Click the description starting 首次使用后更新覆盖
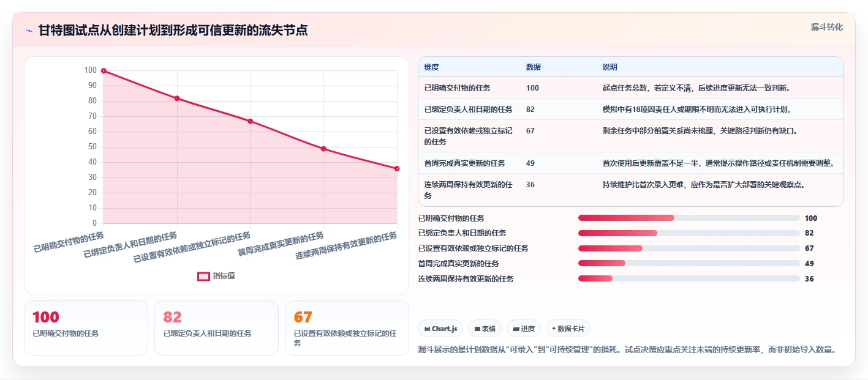 pos(719,163)
